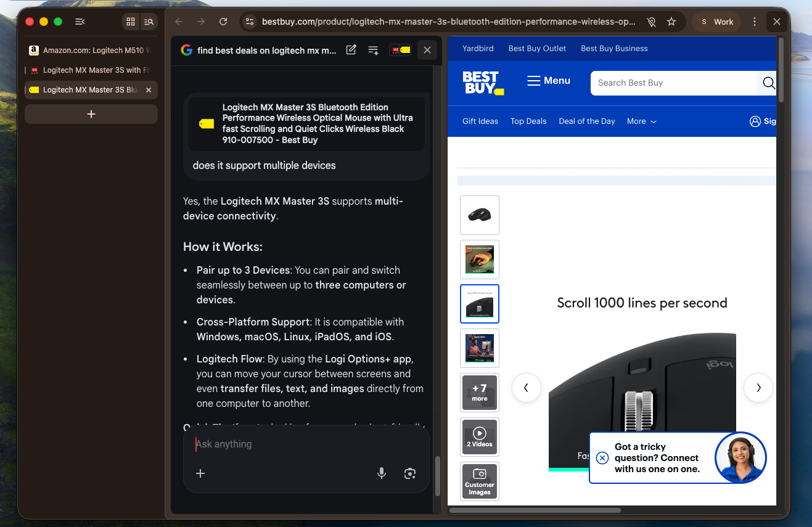
Task: Close the side panel view with the X in the toolbar
Action: click(x=777, y=22)
